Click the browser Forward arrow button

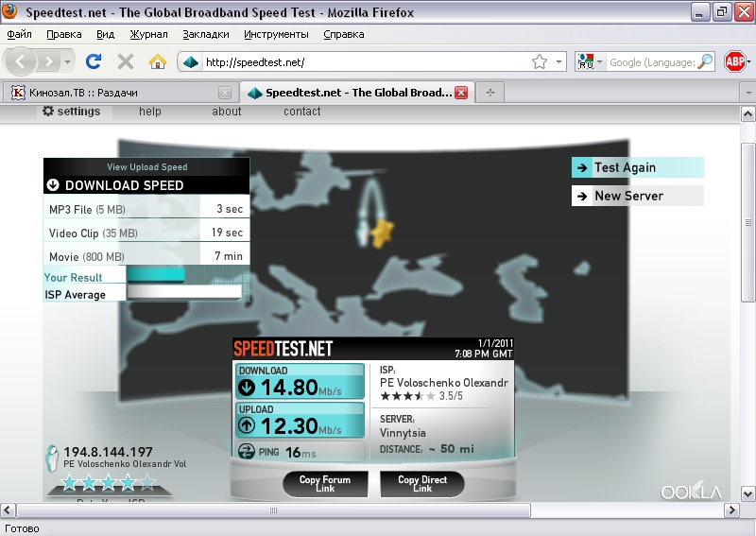(49, 61)
